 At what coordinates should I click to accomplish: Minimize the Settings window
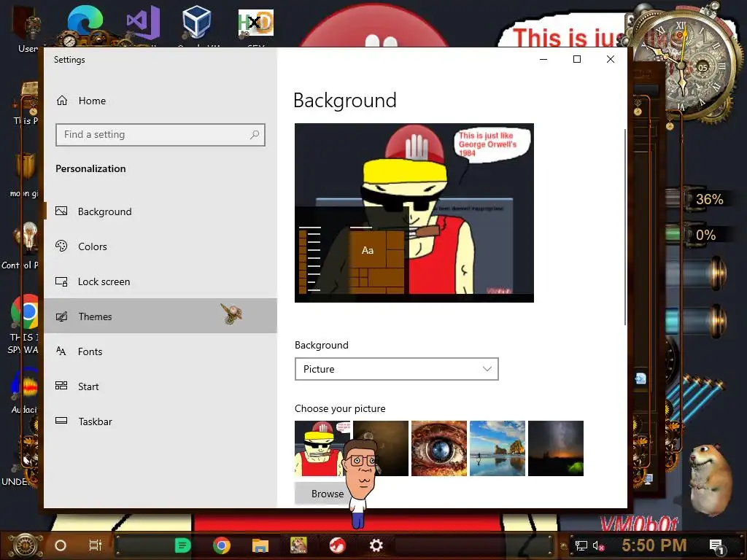(x=543, y=59)
